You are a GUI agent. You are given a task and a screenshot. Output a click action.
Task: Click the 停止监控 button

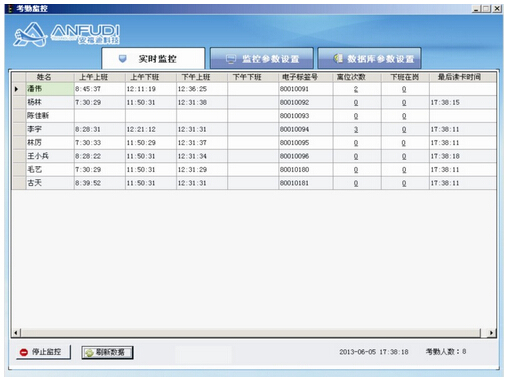tap(43, 352)
